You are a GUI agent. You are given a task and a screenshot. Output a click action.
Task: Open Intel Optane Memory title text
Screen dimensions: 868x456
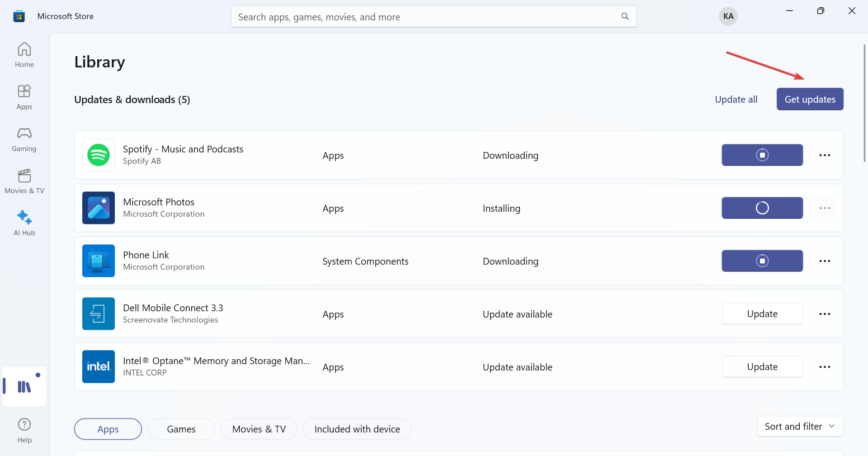[217, 361]
